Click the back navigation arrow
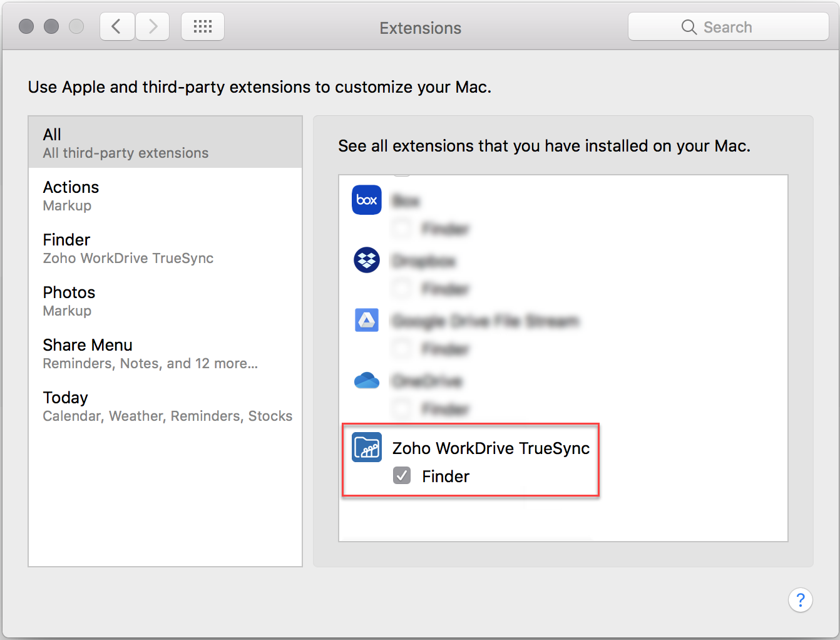 click(117, 27)
